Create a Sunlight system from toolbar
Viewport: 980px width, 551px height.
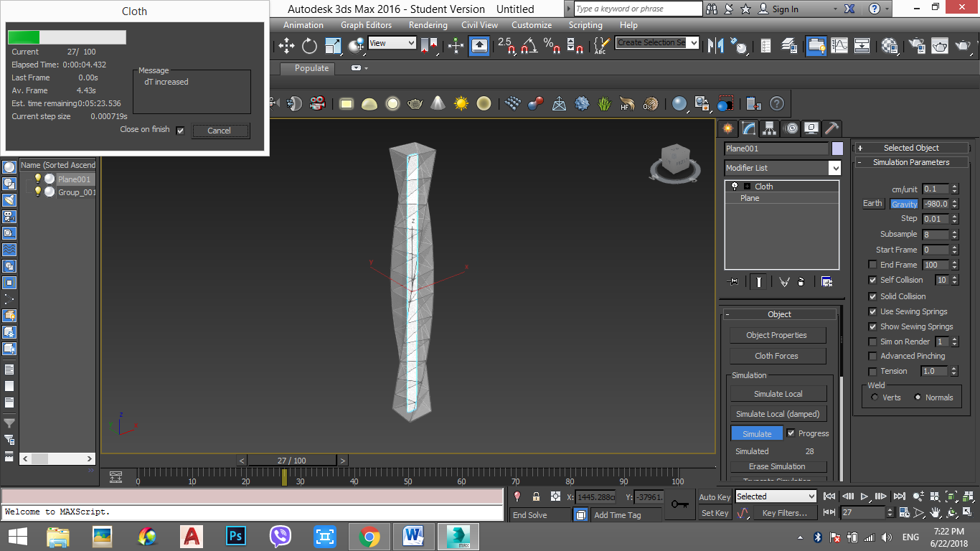[x=461, y=103]
